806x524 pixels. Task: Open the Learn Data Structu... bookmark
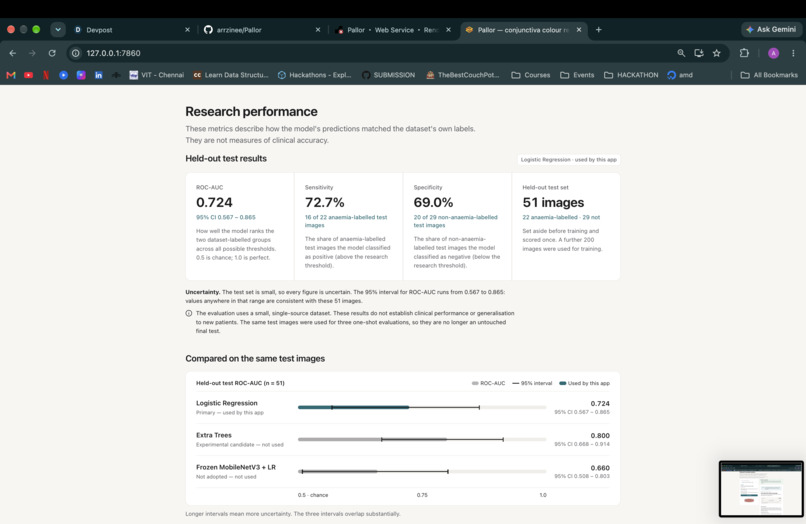click(x=231, y=75)
